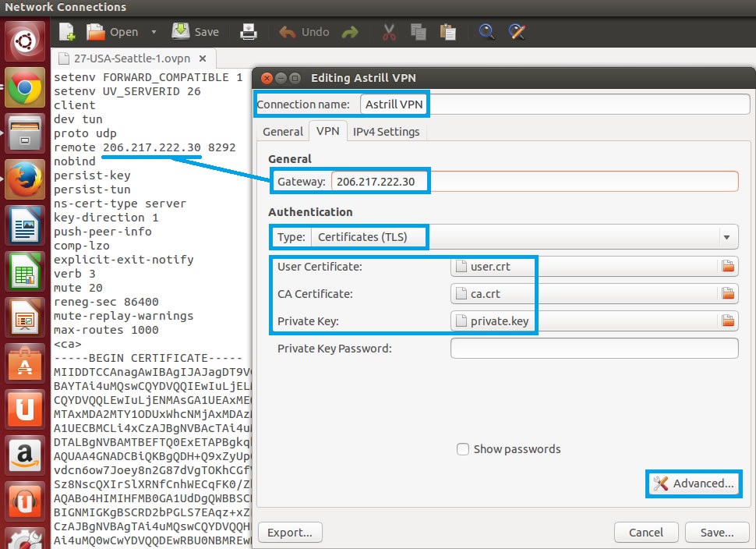
Task: Click the 'comp-lzo' line in editor
Action: click(82, 246)
